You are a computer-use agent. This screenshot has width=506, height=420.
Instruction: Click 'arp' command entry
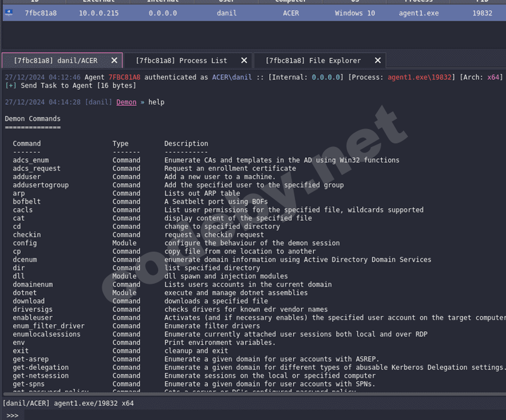click(18, 194)
